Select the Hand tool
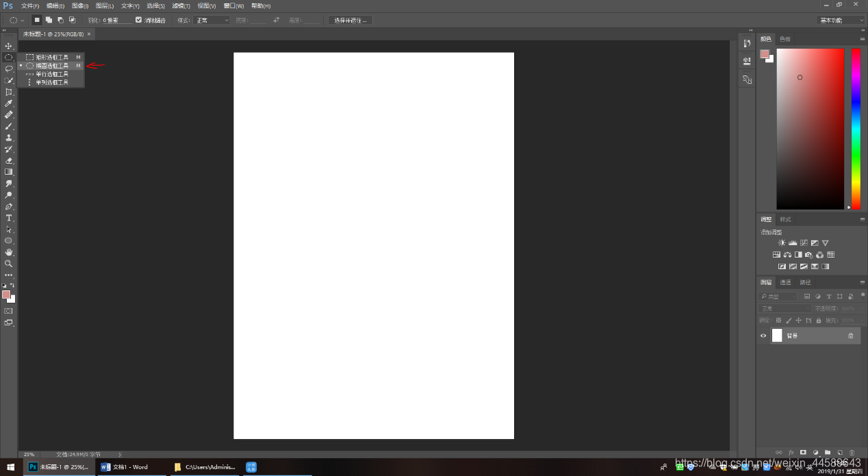The width and height of the screenshot is (868, 476). coord(9,252)
